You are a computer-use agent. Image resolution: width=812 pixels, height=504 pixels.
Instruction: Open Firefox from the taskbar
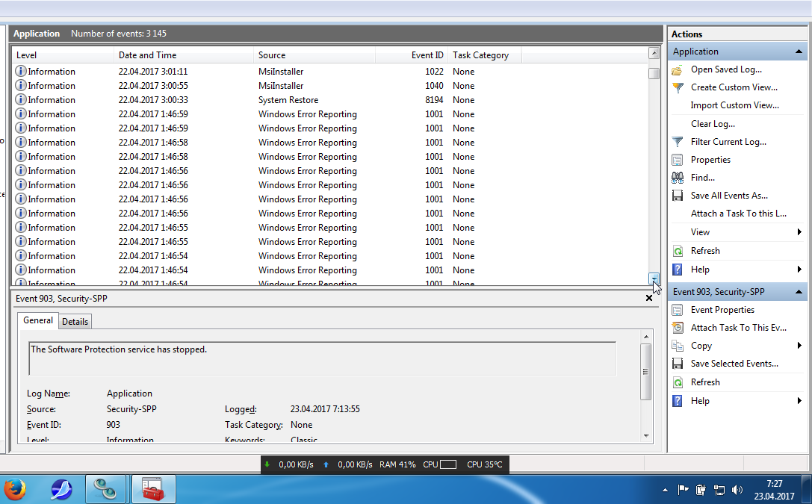[15, 489]
